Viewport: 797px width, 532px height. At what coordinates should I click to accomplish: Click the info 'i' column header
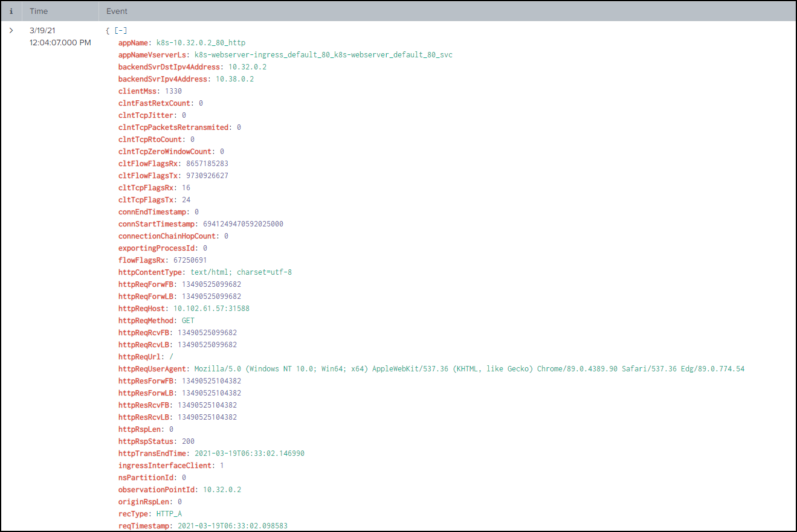(11, 11)
